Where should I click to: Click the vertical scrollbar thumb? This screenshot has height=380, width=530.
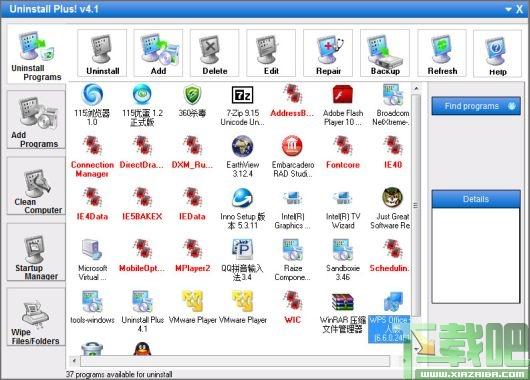[416, 205]
